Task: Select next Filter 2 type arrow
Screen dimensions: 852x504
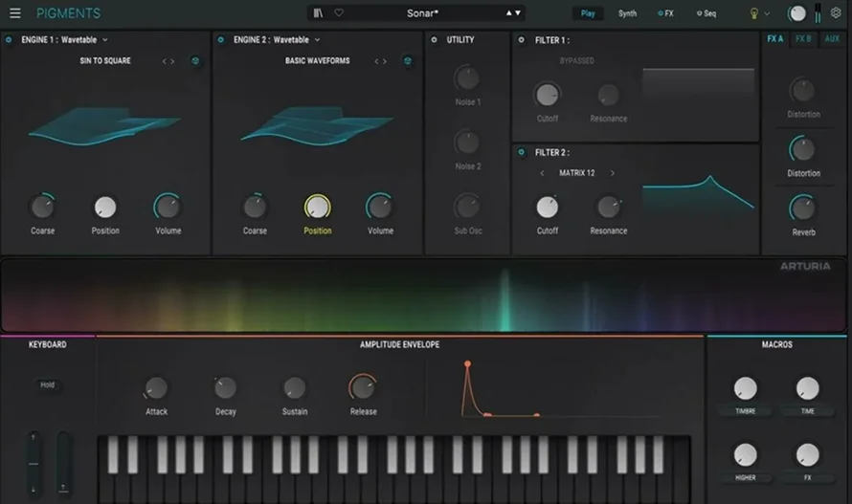Action: 613,173
